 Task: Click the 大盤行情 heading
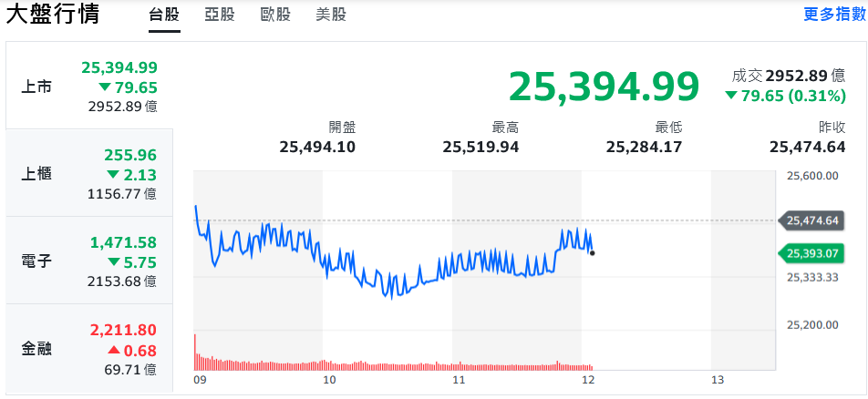(53, 15)
